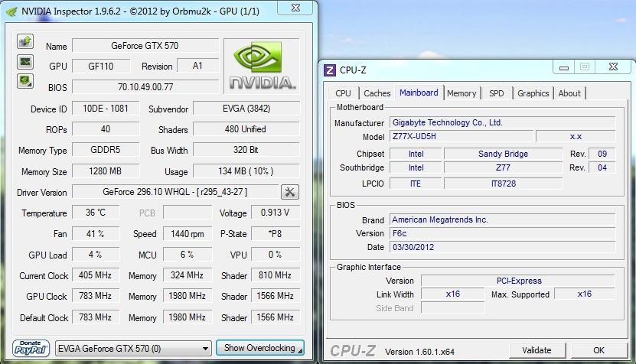Close the CPU-Z window

pos(613,67)
